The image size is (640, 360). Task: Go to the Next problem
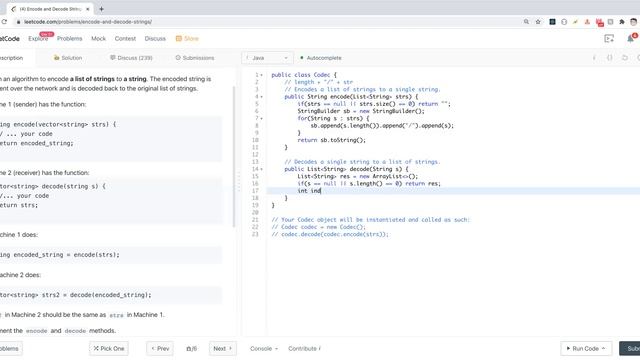coord(222,349)
